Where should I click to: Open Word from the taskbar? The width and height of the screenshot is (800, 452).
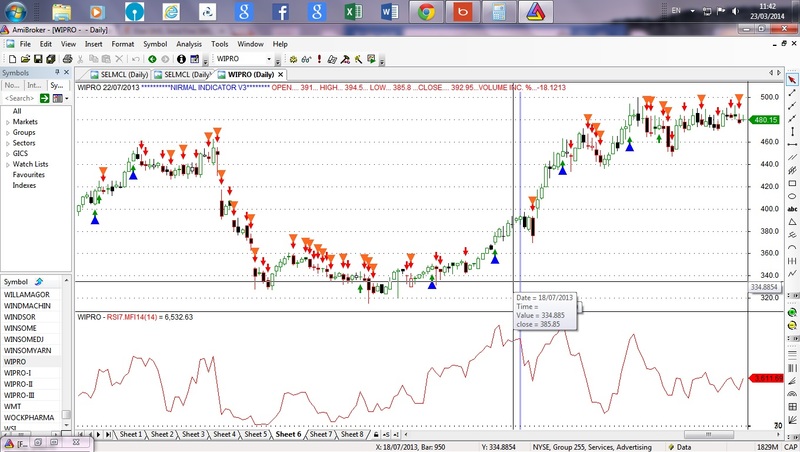click(x=390, y=12)
